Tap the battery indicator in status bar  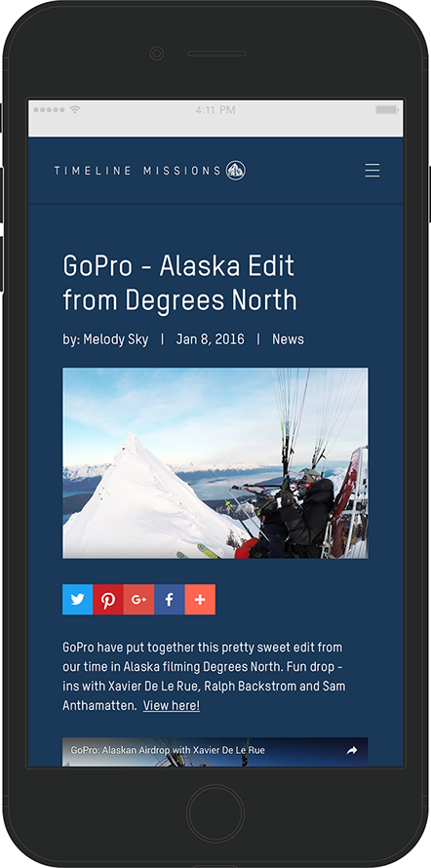point(387,110)
